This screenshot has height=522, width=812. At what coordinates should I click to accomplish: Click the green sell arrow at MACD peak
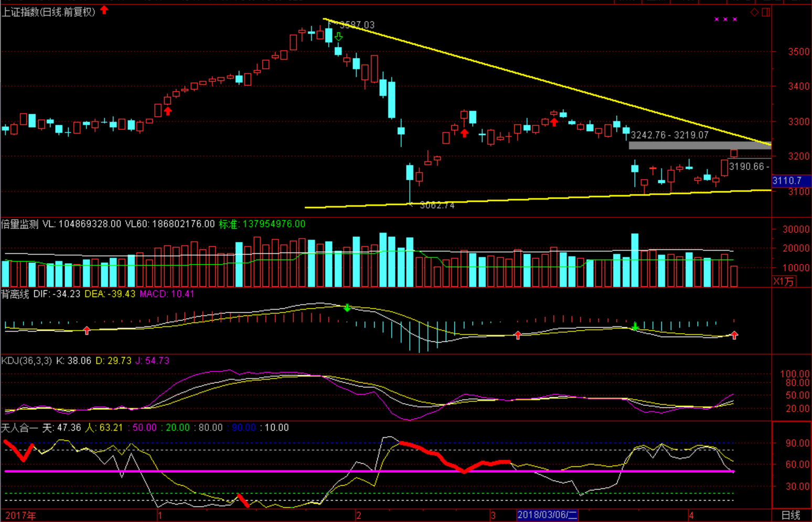347,308
